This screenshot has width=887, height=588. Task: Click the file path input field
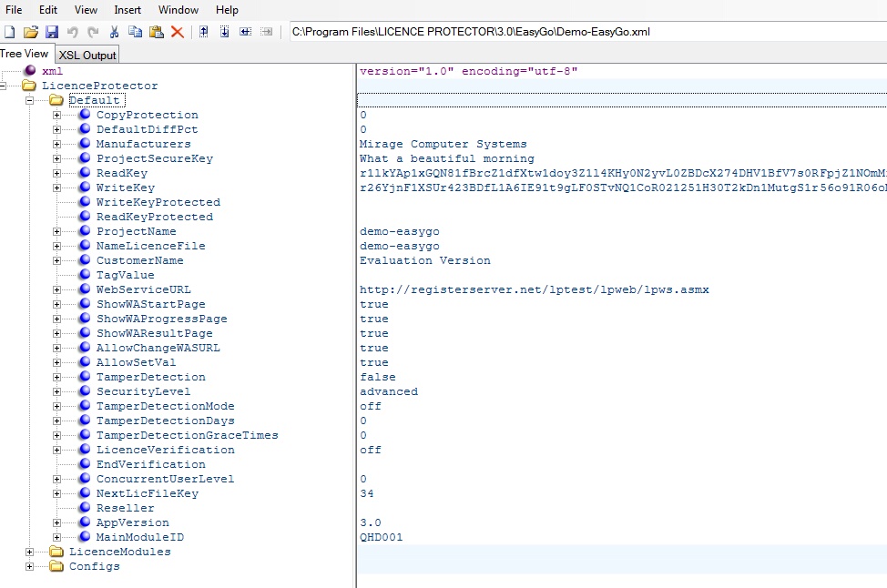583,32
